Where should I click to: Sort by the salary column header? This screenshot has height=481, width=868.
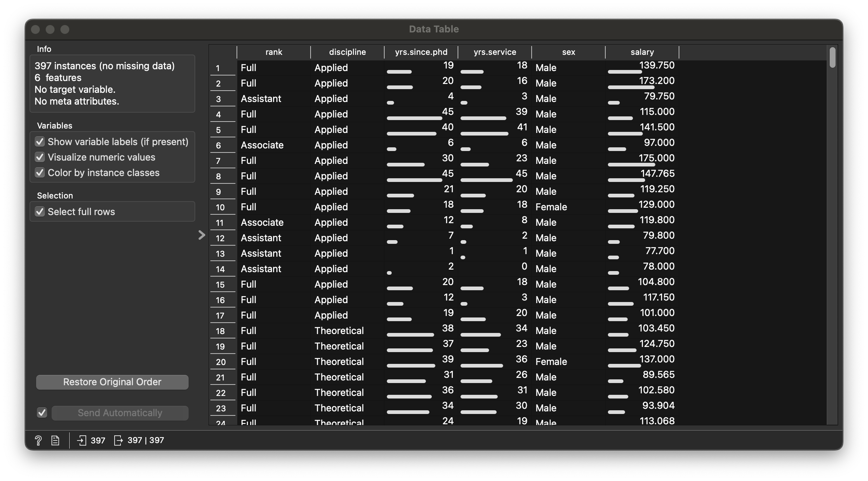pyautogui.click(x=642, y=52)
